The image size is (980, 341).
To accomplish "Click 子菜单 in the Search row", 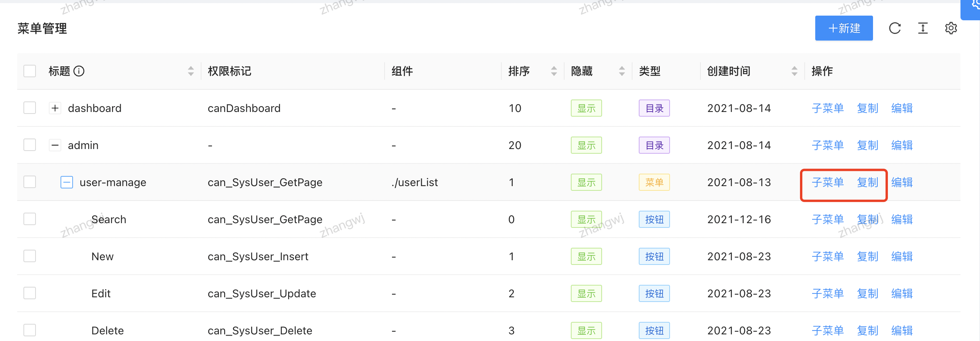I will click(x=828, y=219).
